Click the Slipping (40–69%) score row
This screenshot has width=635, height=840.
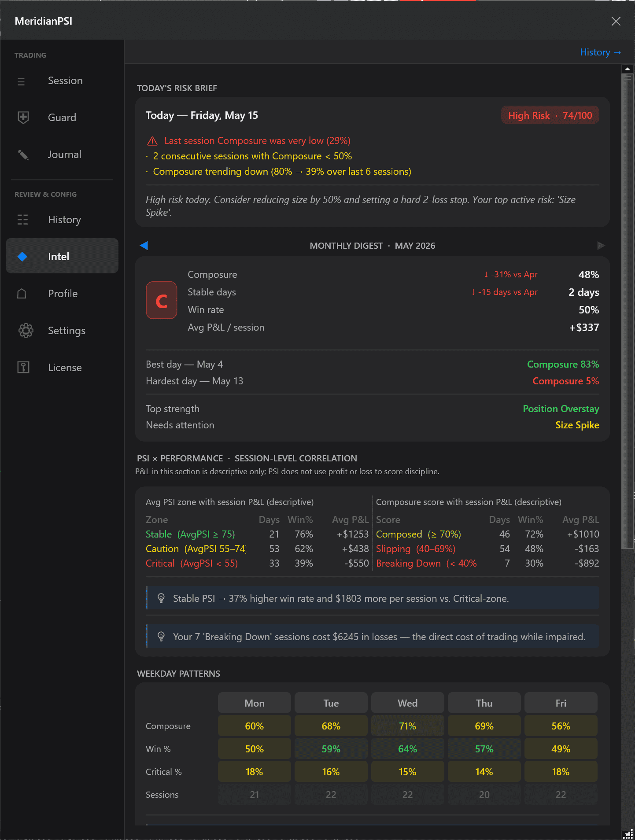[487, 549]
